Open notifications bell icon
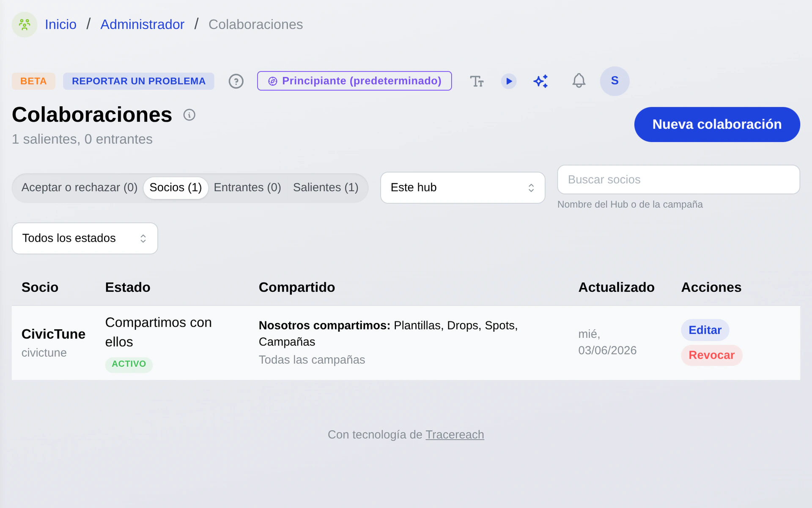This screenshot has width=812, height=508. (579, 80)
